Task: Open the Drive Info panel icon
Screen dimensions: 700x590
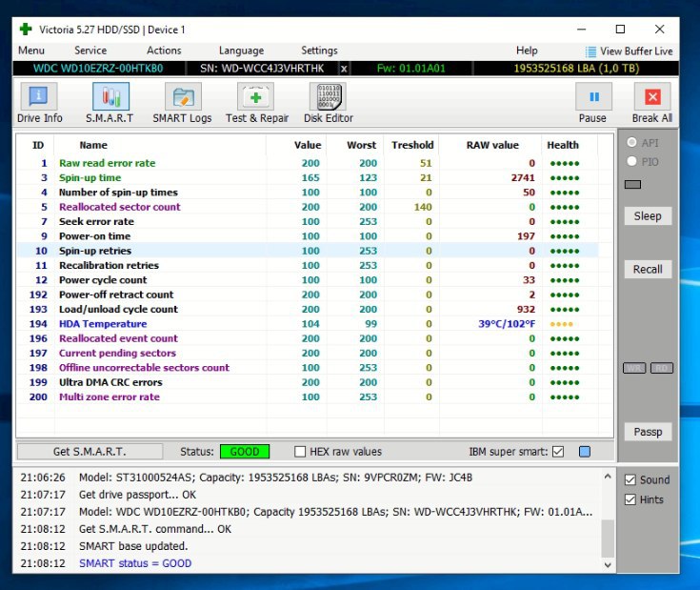Action: (x=39, y=96)
